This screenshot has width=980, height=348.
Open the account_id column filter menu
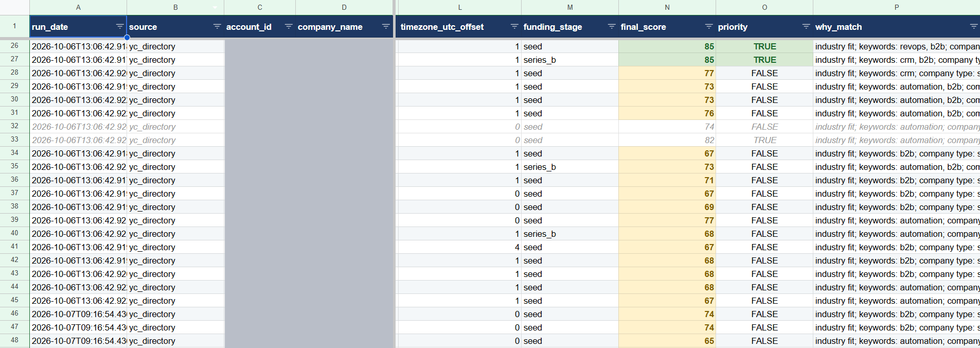pyautogui.click(x=289, y=26)
